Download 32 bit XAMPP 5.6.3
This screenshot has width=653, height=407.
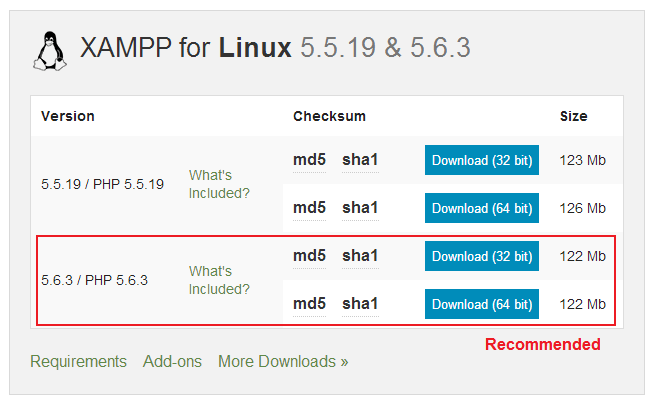point(482,256)
